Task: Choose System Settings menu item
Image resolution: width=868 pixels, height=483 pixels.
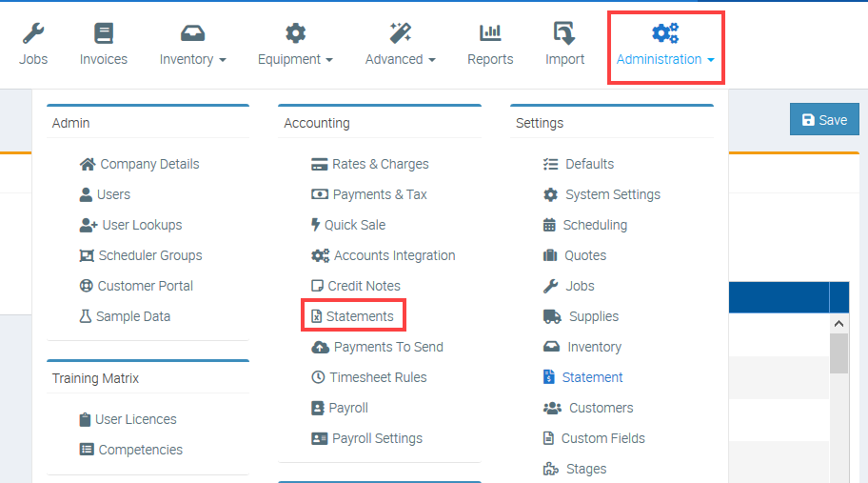Action: 602,194
